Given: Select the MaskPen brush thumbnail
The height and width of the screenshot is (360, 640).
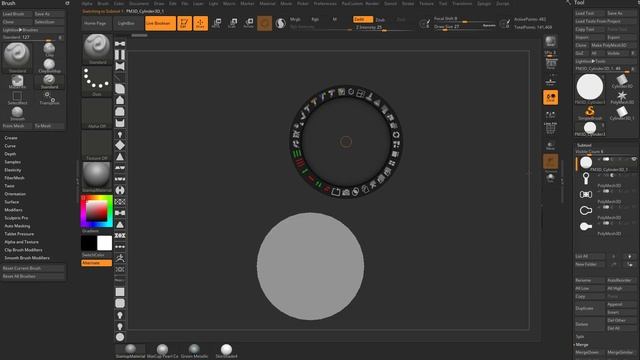Looking at the screenshot, I should coord(17,81).
